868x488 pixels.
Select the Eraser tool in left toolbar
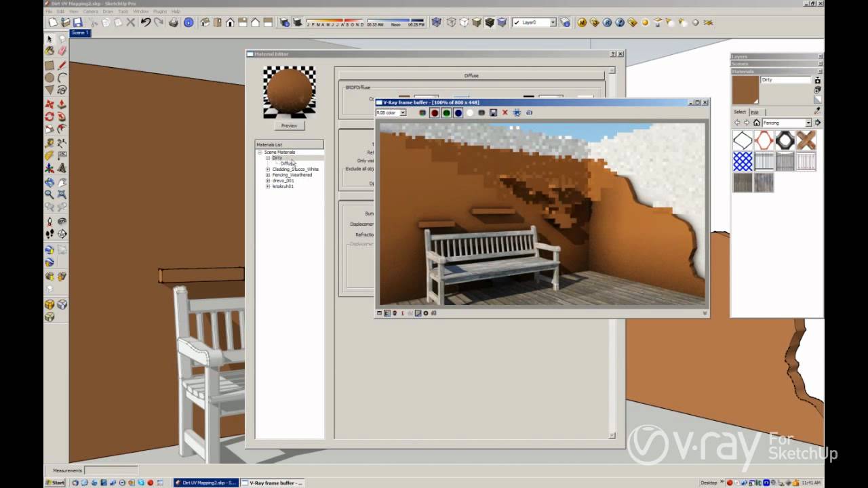[x=62, y=50]
